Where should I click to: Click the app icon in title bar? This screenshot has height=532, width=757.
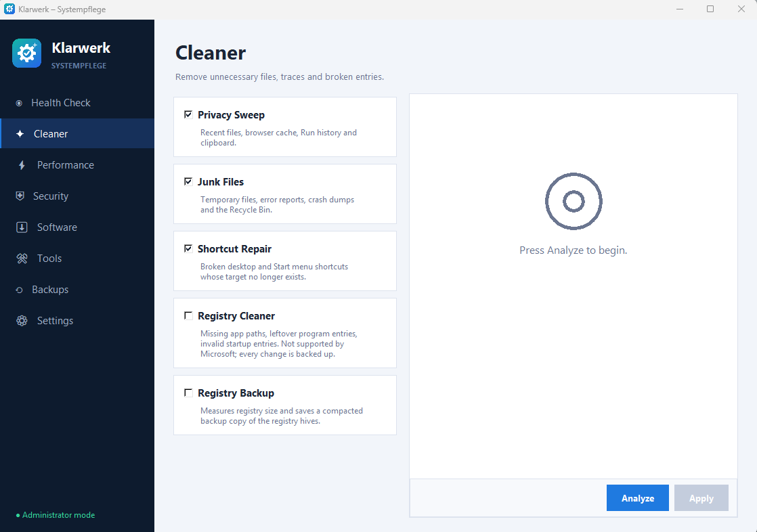pos(9,9)
